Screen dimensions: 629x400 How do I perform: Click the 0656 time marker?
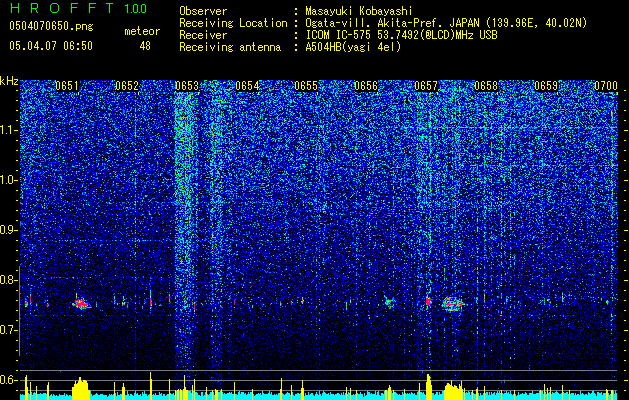tap(366, 86)
